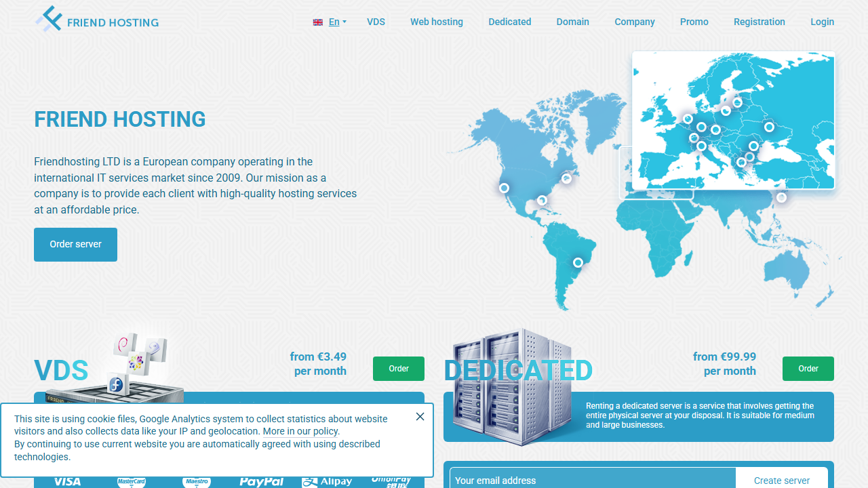Click the FRIEND HOSTING main heading
868x488 pixels.
(120, 119)
